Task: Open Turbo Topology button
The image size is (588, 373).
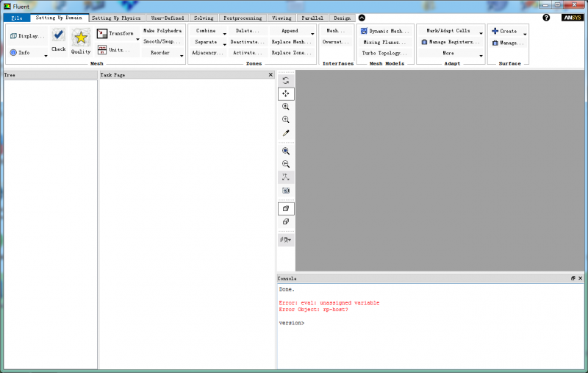Action: point(384,53)
